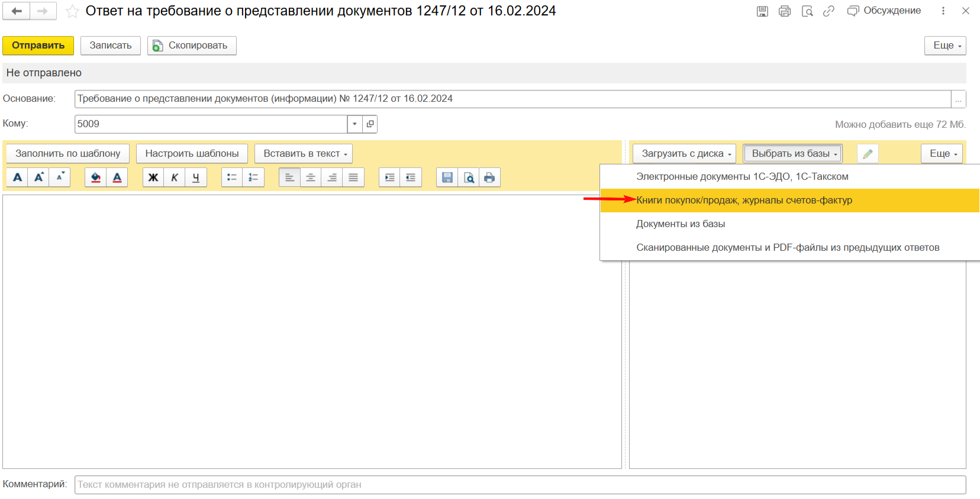
Task: Preview text in editor toolbar
Action: pyautogui.click(x=469, y=177)
